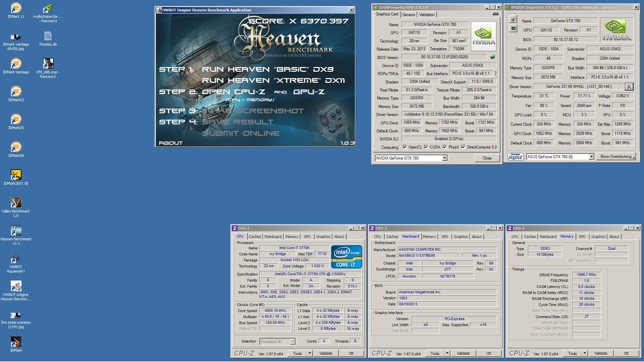
Task: Click the GPU-Z screenshot camera icon
Action: 495,14
